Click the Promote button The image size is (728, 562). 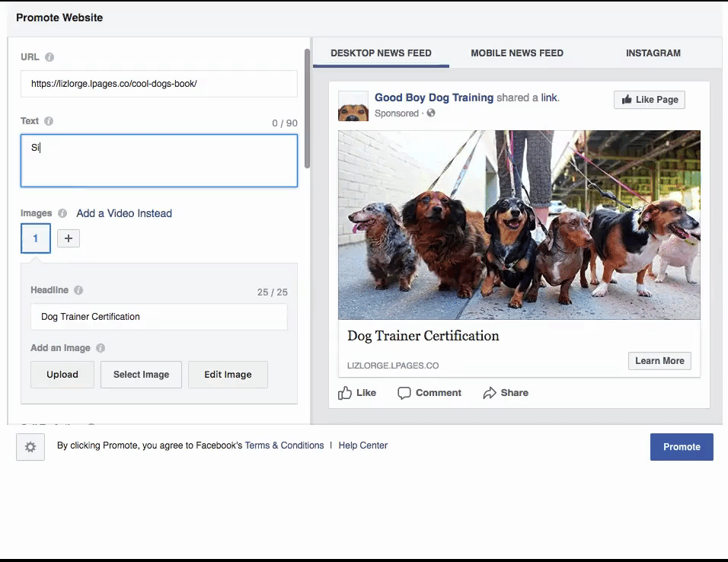(681, 447)
